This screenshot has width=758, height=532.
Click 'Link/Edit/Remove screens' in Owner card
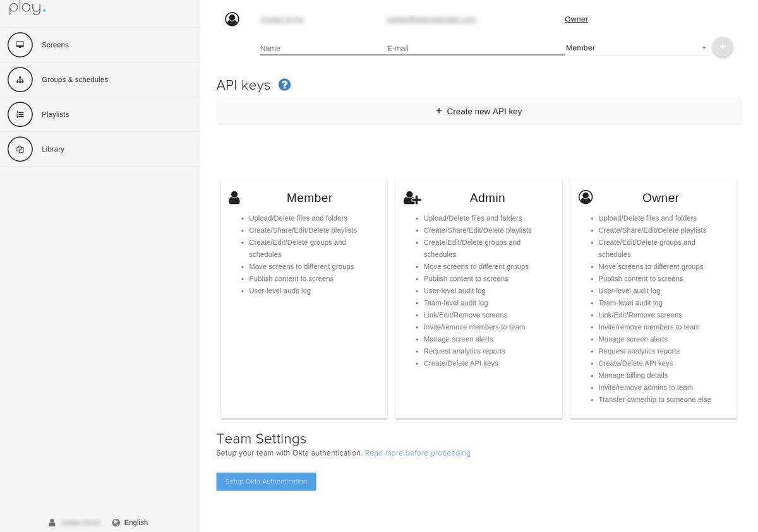click(x=641, y=315)
